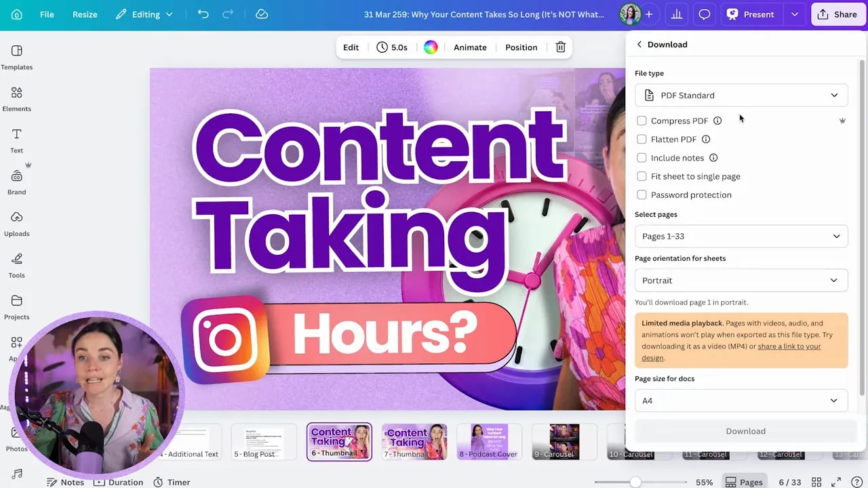Delete element with trash icon
The height and width of the screenshot is (488, 868).
561,47
